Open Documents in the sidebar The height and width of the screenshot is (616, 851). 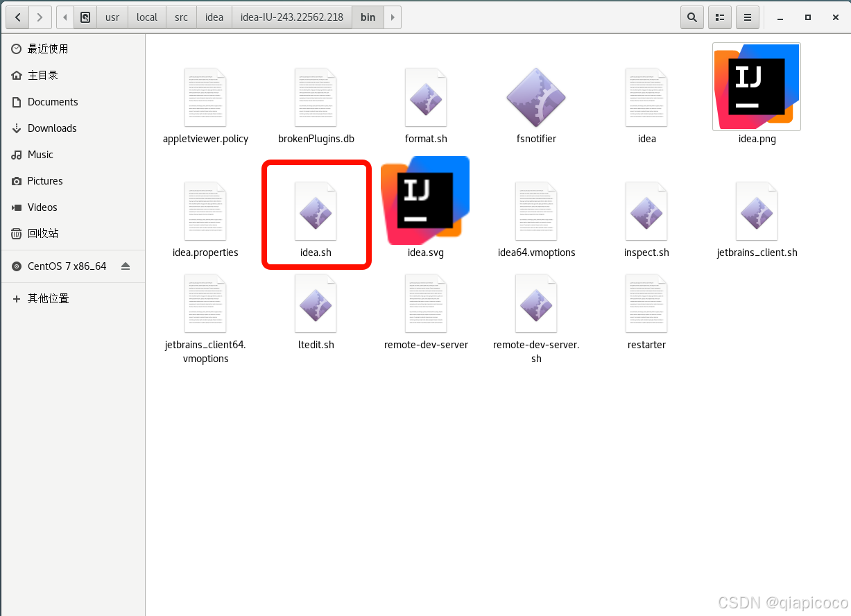pyautogui.click(x=73, y=101)
